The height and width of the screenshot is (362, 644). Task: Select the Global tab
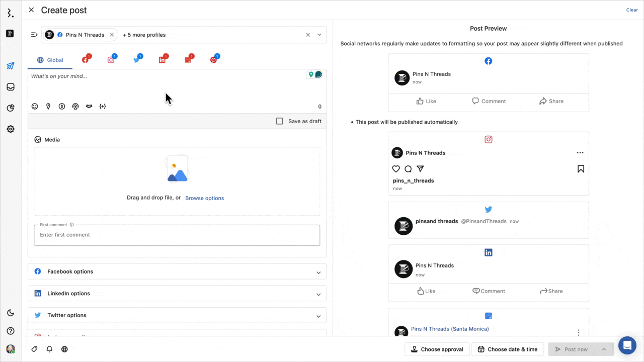[x=50, y=60]
